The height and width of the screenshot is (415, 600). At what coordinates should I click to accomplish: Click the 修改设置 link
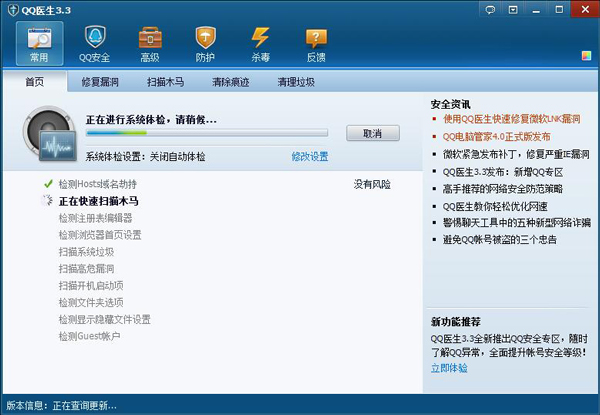310,156
